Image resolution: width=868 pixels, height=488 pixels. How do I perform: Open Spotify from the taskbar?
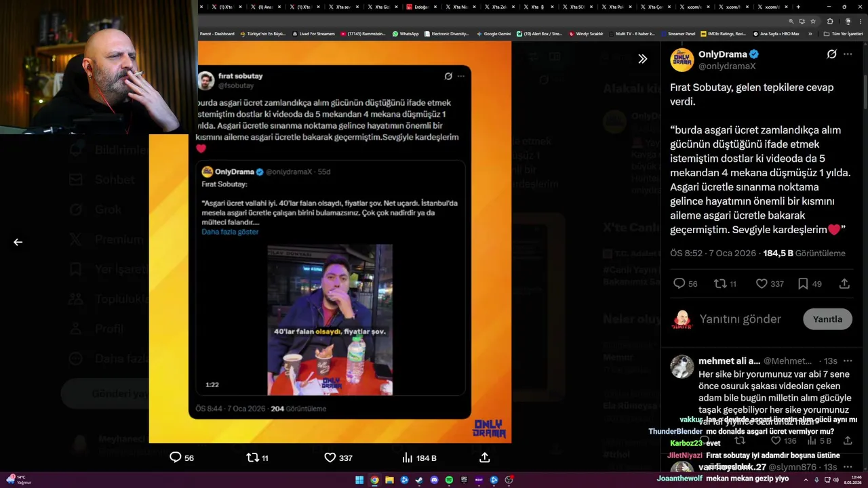coord(449,480)
